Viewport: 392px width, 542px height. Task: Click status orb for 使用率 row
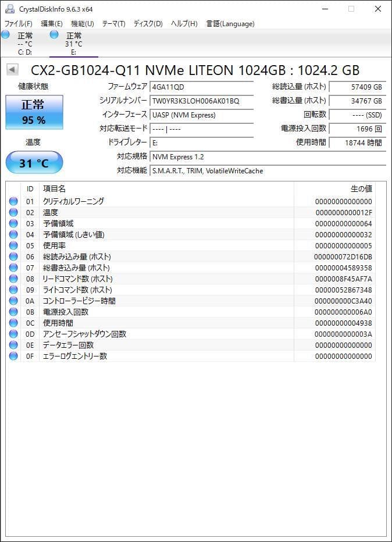pyautogui.click(x=13, y=245)
